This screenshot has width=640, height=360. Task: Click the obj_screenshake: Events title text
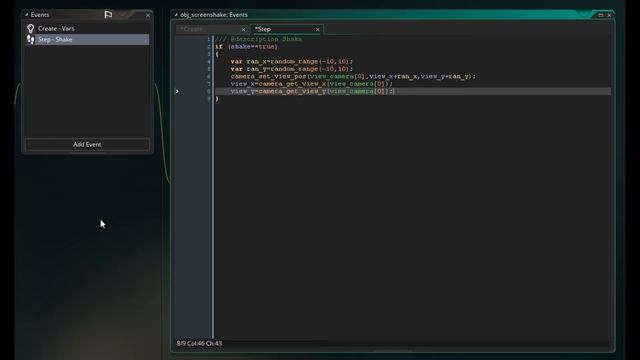click(214, 15)
